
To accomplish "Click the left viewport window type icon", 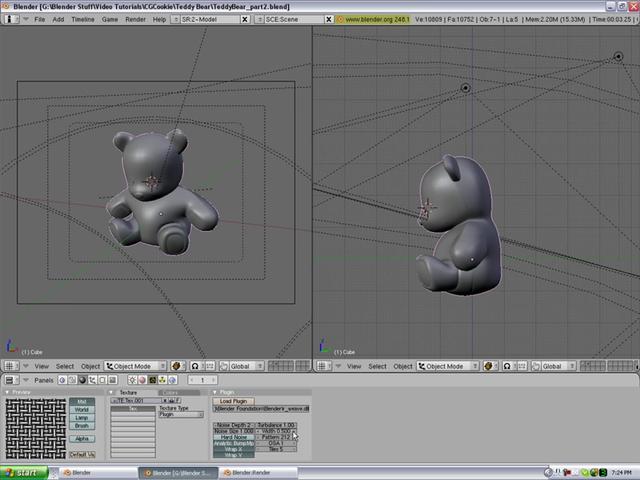I will (x=11, y=366).
